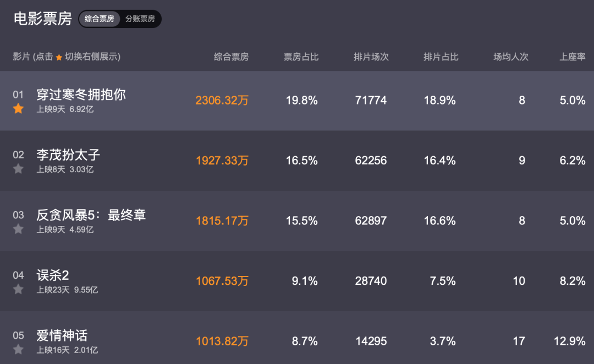Click the 综合票房 column header
594x364 pixels.
(231, 57)
